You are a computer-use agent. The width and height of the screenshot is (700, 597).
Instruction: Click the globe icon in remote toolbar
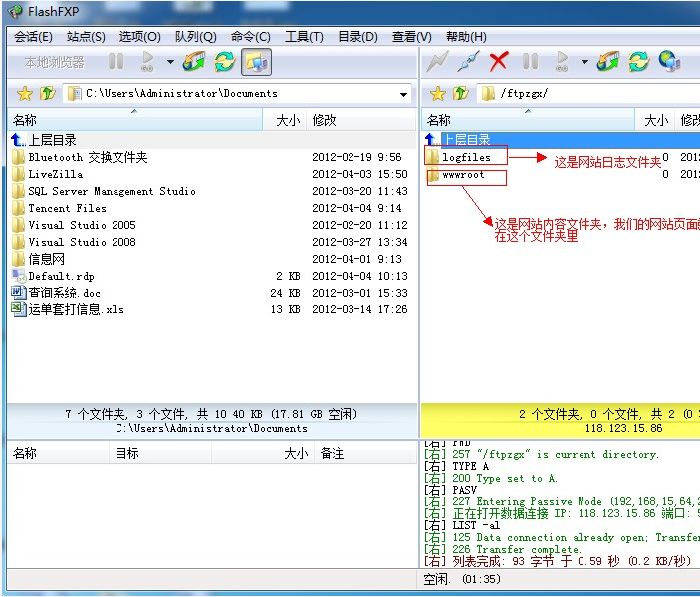(669, 62)
